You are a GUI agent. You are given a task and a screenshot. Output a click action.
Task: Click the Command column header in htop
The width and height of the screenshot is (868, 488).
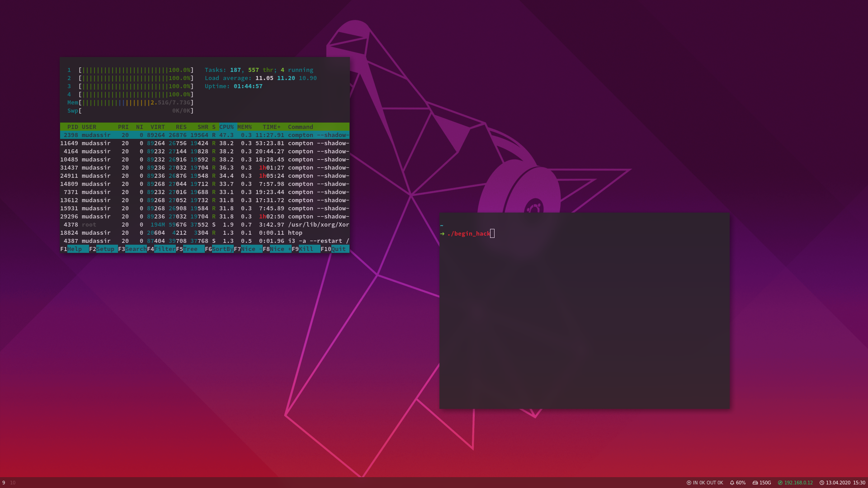pyautogui.click(x=301, y=127)
